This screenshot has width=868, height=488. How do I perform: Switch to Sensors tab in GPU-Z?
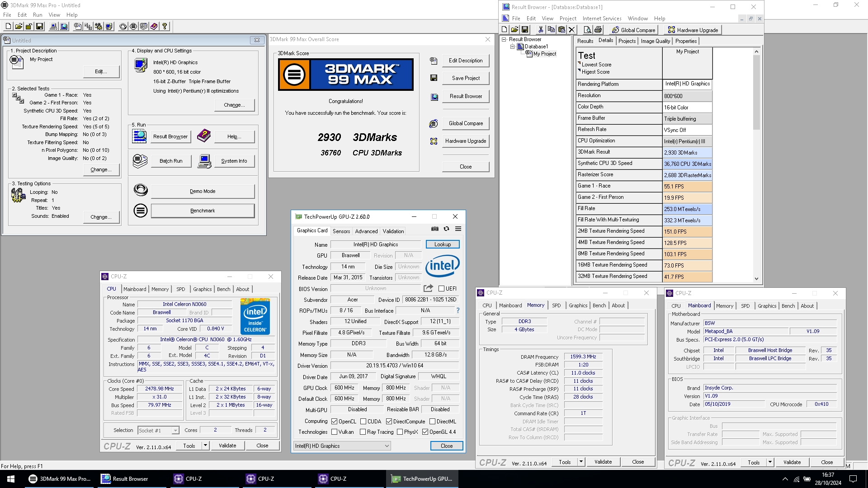point(341,231)
